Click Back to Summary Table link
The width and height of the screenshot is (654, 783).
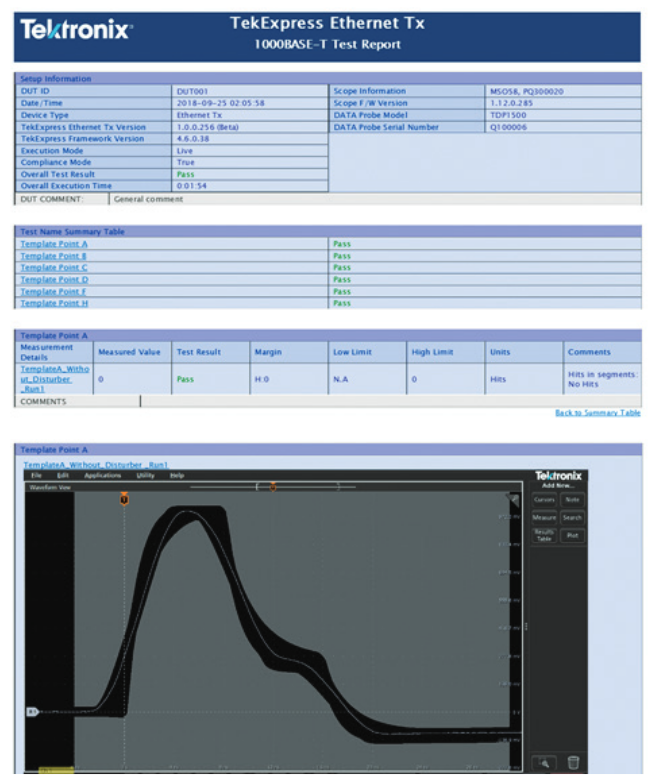click(x=597, y=412)
